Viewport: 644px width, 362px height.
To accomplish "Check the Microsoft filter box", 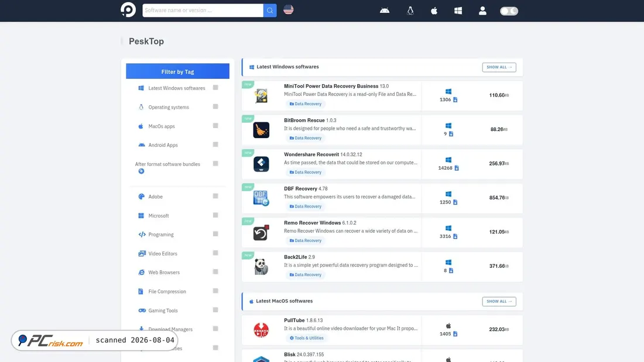I will pos(215,215).
